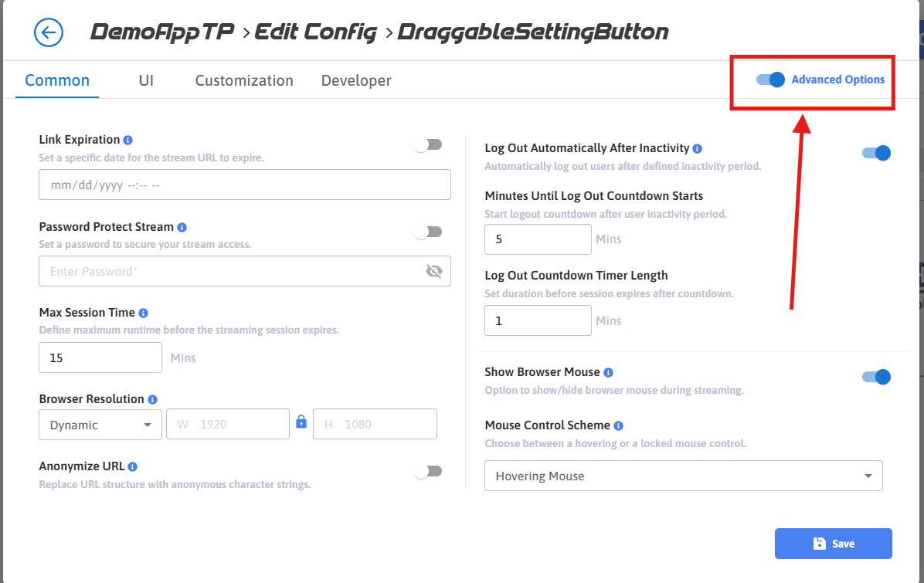The height and width of the screenshot is (583, 924).
Task: Click the Max Session Time input field
Action: 100,358
